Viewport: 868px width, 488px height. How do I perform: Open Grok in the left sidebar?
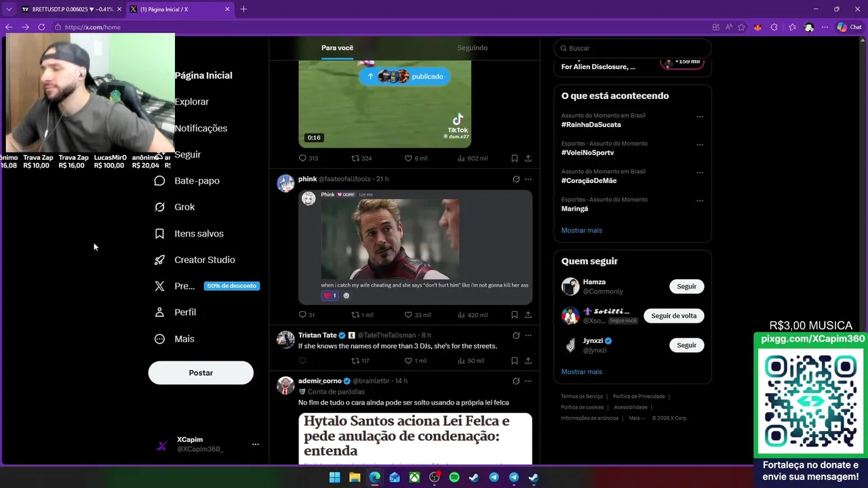175,207
